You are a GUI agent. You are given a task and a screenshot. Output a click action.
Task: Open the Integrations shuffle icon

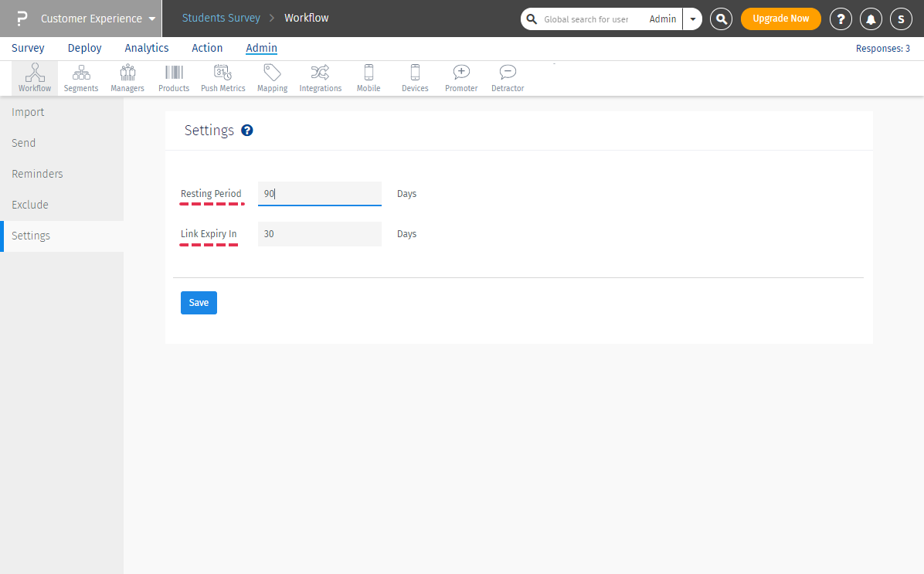tap(320, 73)
